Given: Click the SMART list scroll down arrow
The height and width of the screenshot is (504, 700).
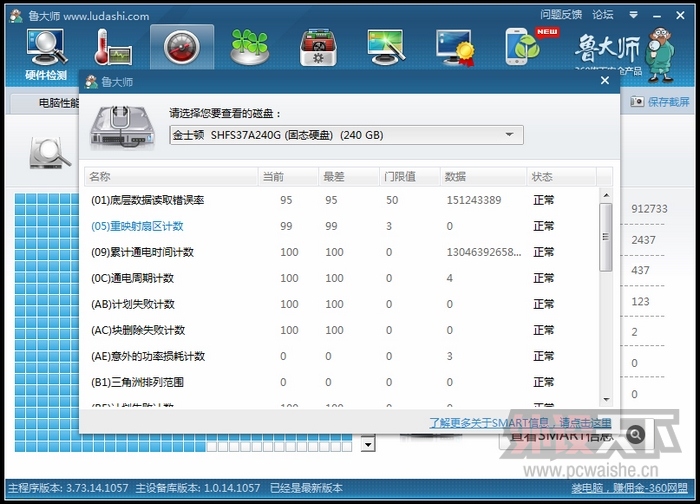Looking at the screenshot, I should 606,400.
